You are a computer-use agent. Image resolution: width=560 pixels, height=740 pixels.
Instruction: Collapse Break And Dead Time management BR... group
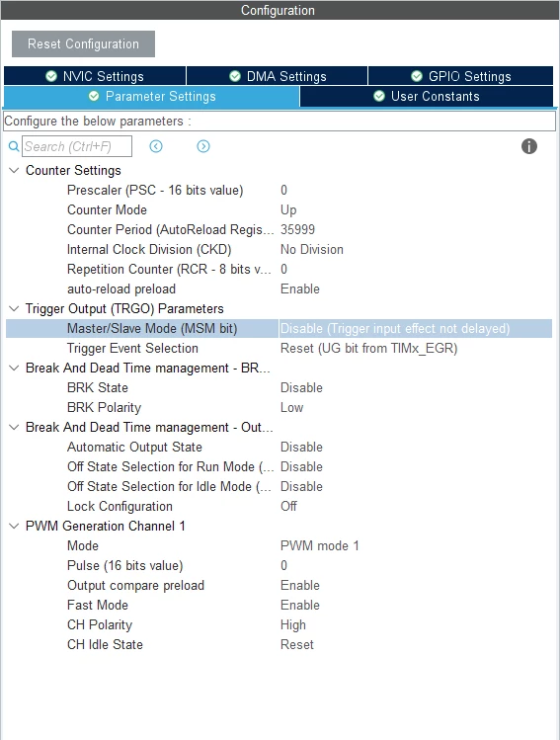pyautogui.click(x=14, y=368)
